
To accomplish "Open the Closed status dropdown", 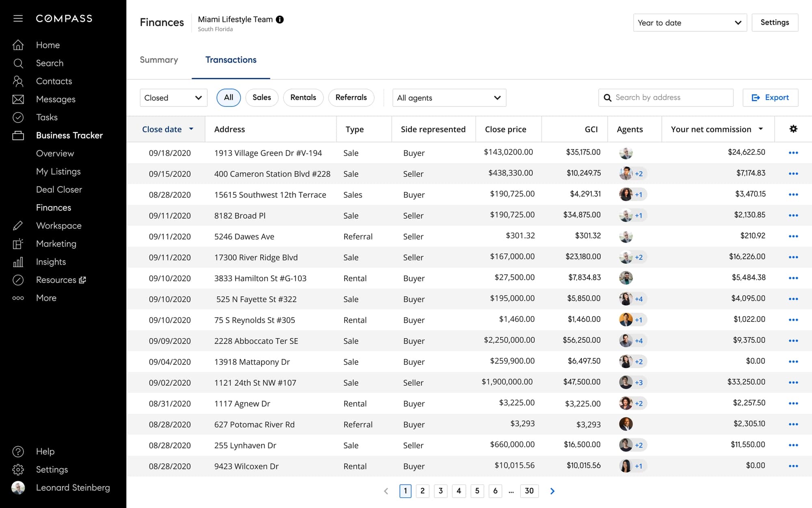I will tap(173, 98).
